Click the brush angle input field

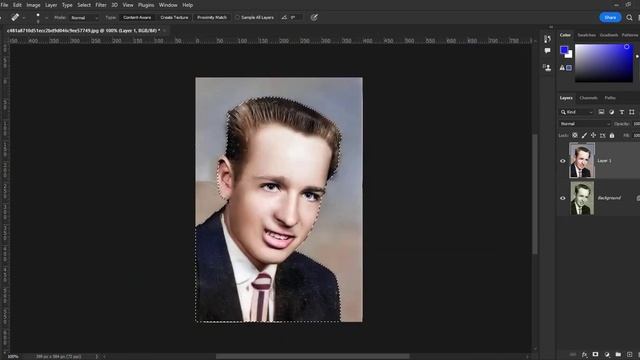click(296, 18)
